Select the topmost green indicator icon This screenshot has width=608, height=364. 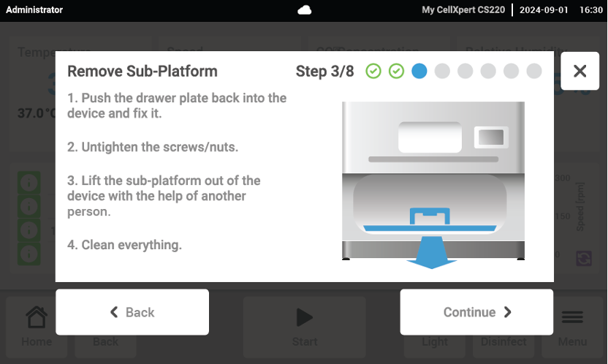tap(28, 182)
